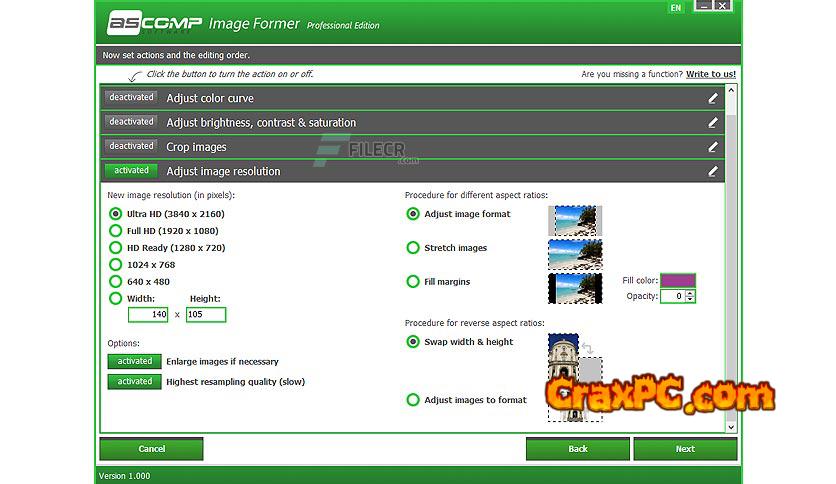This screenshot has width=836, height=484.
Task: Choose 640 x 480 resolution
Action: [x=115, y=282]
